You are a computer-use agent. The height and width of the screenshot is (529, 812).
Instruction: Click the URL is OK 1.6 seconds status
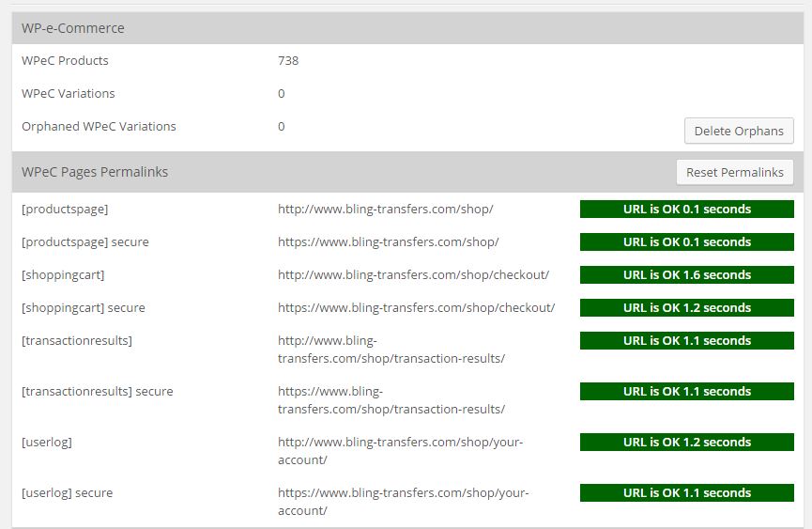point(686,274)
